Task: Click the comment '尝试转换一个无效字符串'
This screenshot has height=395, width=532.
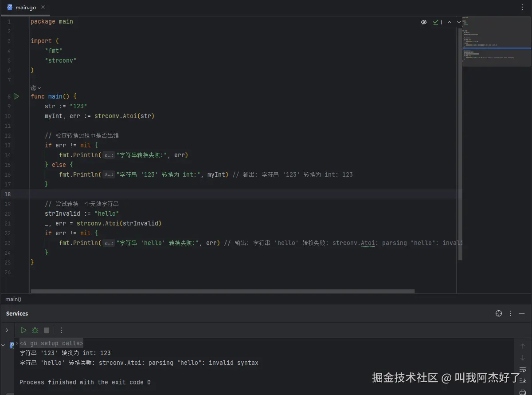Action: tap(82, 204)
